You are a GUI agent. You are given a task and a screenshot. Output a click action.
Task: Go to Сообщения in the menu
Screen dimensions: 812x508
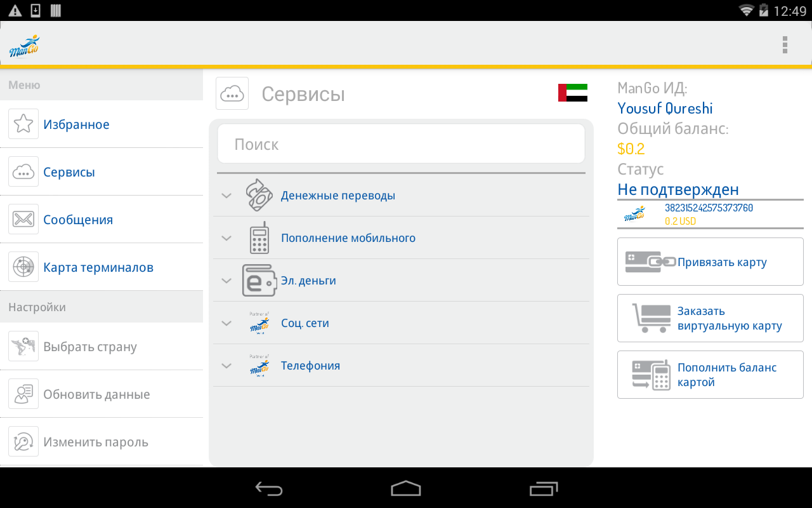point(101,219)
